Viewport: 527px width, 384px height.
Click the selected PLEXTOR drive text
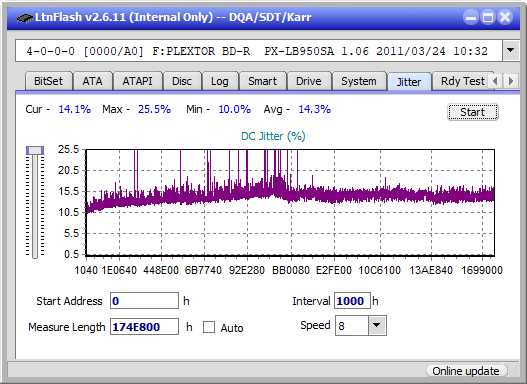tap(257, 51)
